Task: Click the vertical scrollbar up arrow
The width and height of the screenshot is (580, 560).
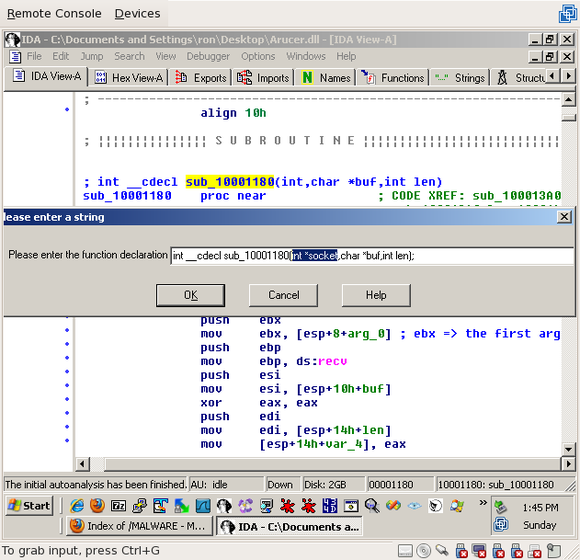Action: coord(569,100)
